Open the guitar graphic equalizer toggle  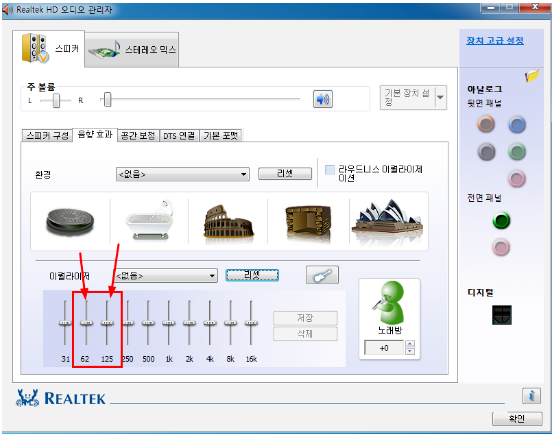[322, 275]
